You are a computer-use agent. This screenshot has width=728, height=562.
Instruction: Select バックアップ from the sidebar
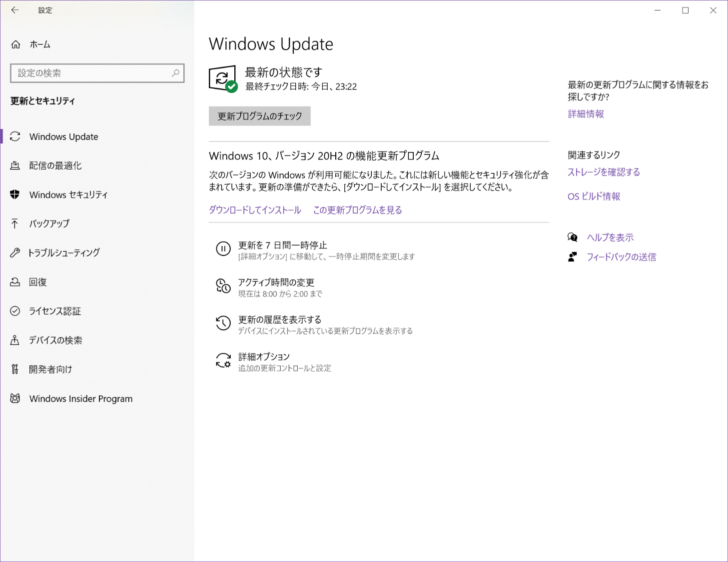[x=49, y=223]
